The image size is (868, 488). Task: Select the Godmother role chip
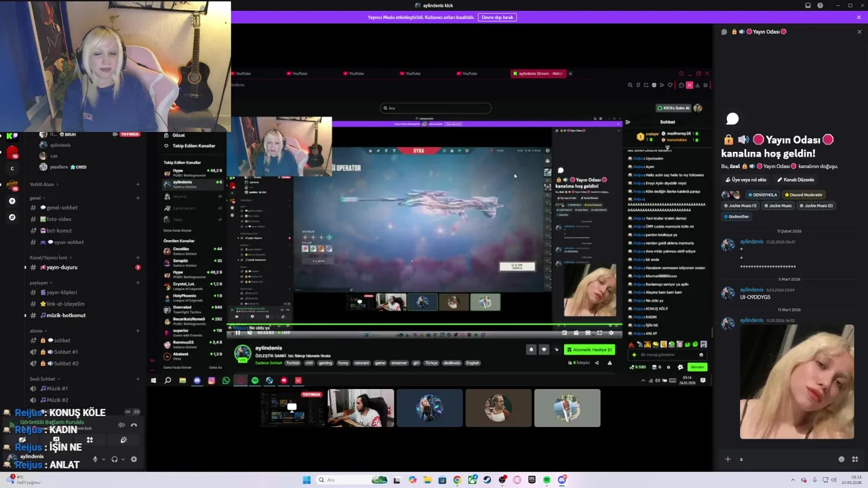coord(737,216)
